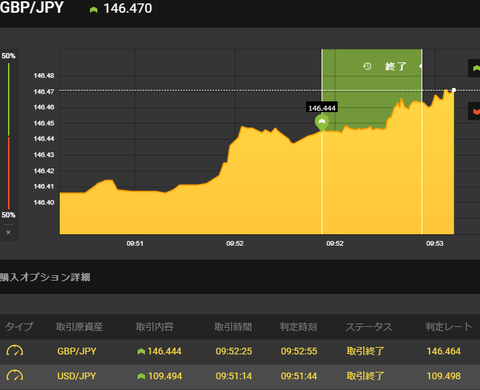Close the sentiment bar with the × icon
The height and width of the screenshot is (390, 480).
click(8, 232)
